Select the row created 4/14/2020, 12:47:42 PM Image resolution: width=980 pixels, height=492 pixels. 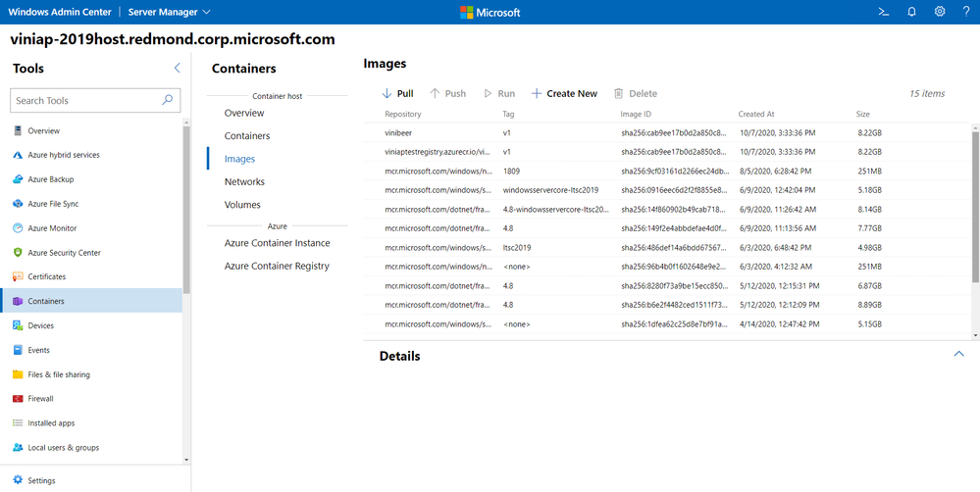[x=667, y=324]
